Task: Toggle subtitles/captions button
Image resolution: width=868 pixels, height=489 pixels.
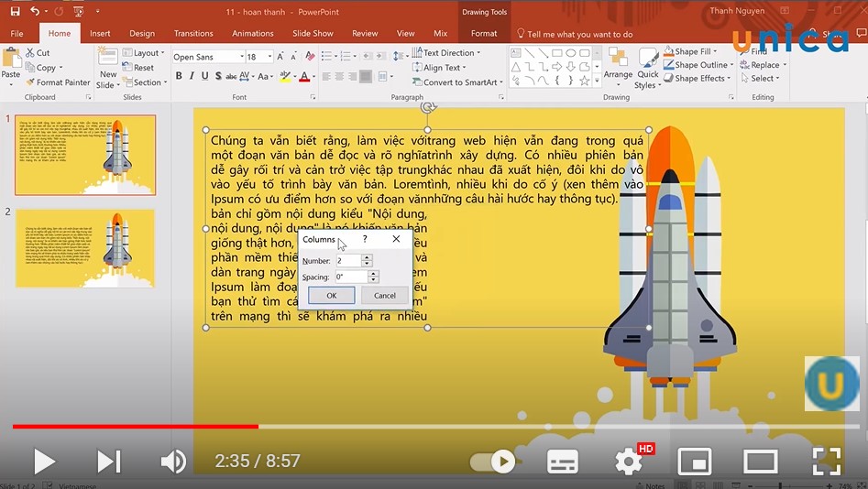Action: click(x=562, y=461)
